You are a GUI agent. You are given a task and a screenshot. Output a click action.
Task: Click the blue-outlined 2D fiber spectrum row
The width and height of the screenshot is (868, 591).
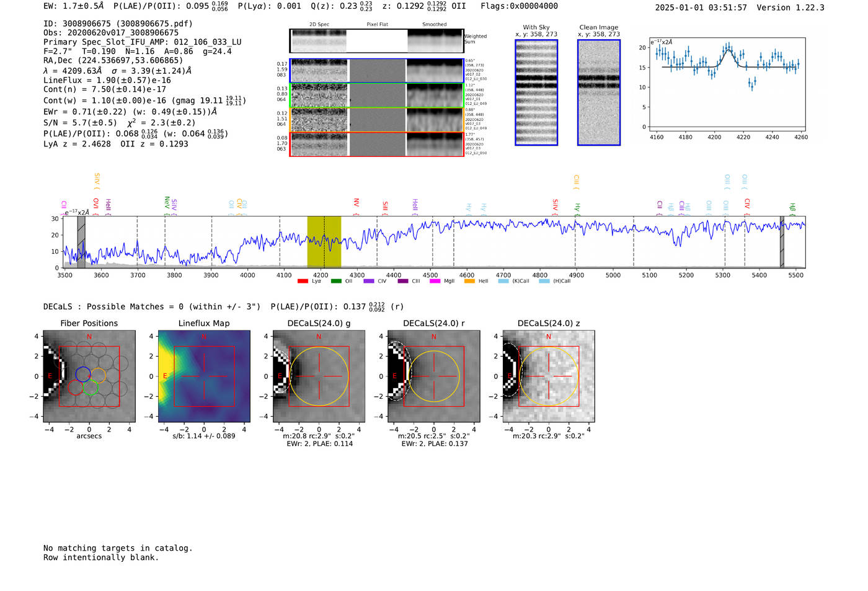coord(376,71)
